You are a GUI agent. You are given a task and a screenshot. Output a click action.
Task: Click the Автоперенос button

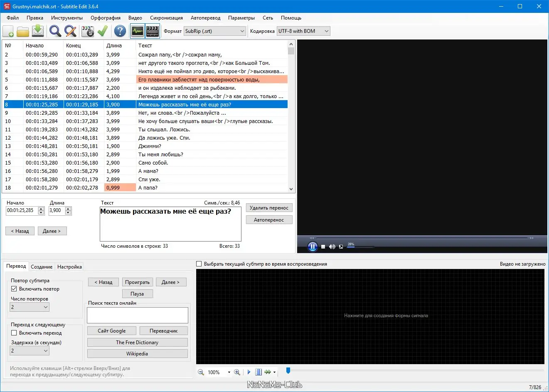pyautogui.click(x=269, y=220)
